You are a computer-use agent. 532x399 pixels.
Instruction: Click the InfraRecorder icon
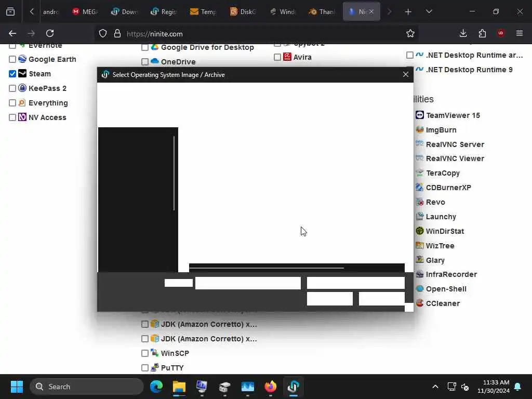(x=420, y=274)
